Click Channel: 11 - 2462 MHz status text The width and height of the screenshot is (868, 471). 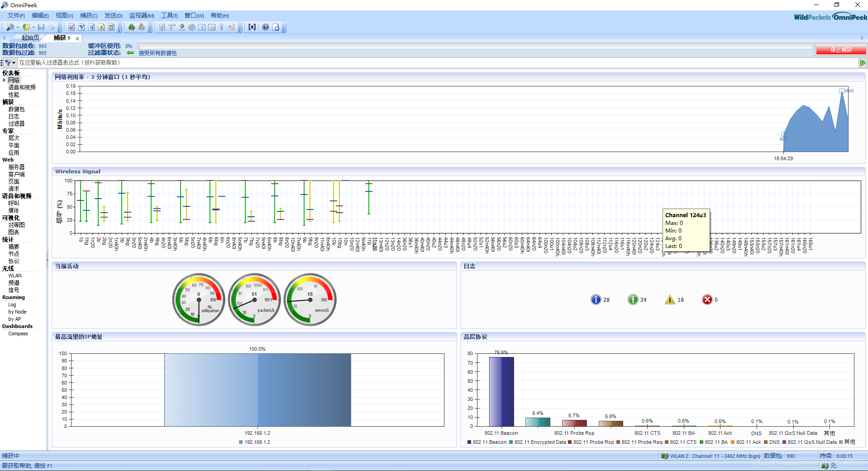726,456
